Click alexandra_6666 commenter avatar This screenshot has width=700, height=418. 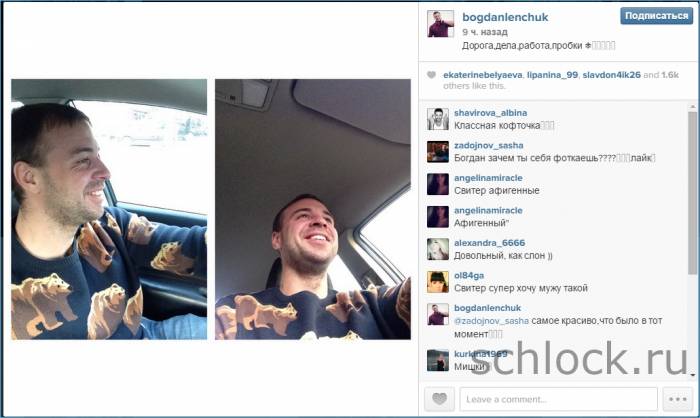438,249
